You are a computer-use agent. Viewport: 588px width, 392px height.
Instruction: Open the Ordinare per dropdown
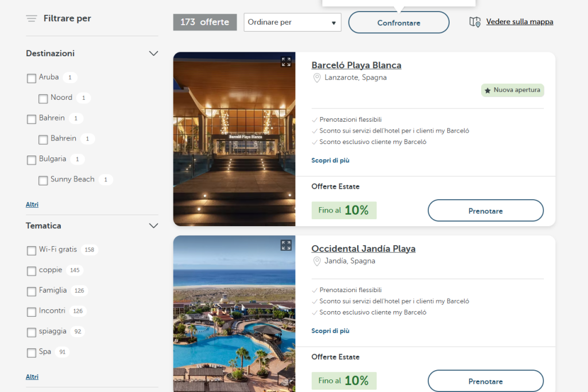pyautogui.click(x=292, y=22)
